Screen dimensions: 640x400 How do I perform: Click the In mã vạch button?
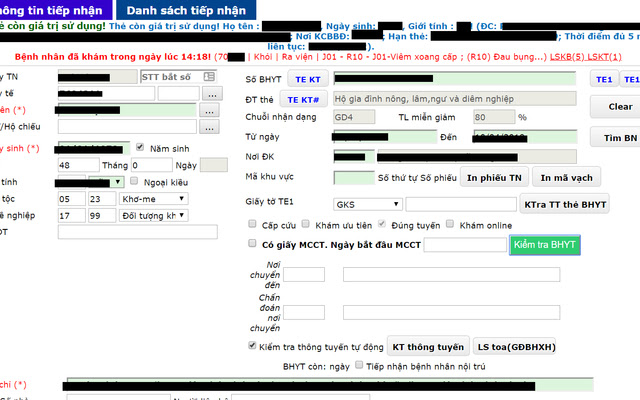(x=566, y=178)
